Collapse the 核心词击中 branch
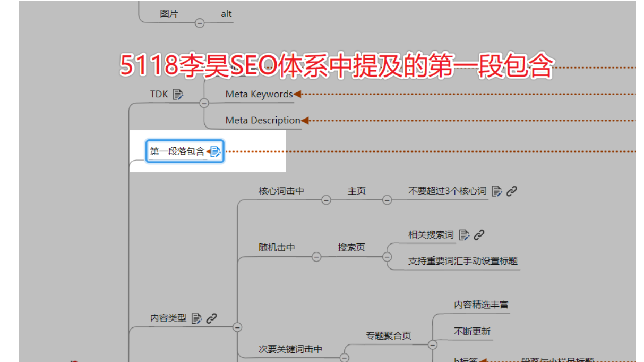Viewport: 644px width, 362px height. [326, 200]
